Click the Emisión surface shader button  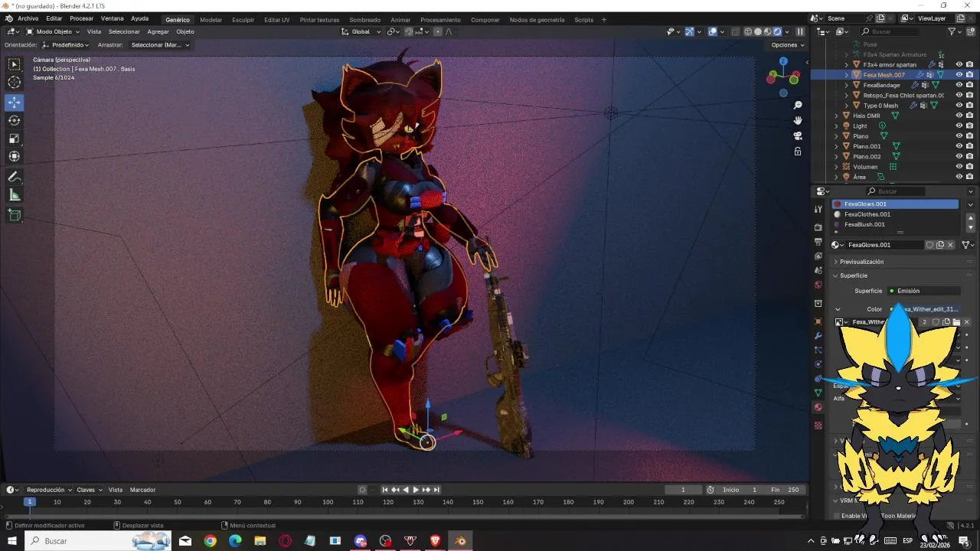click(923, 291)
